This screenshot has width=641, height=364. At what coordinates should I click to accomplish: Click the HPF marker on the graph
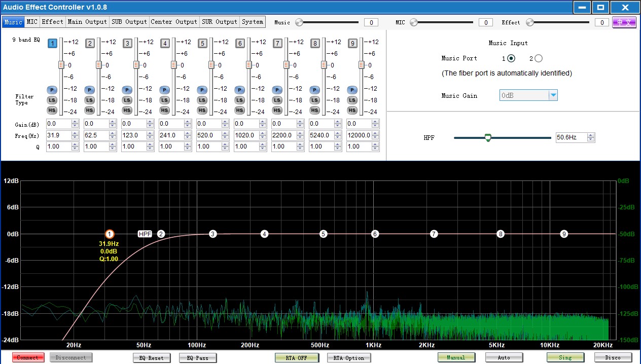[145, 234]
